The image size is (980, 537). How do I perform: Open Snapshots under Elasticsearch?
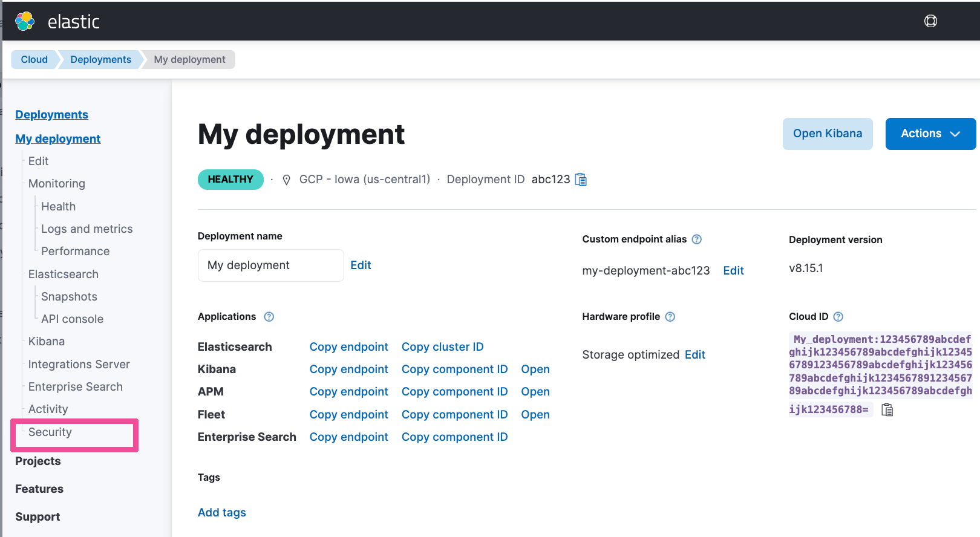(x=69, y=297)
